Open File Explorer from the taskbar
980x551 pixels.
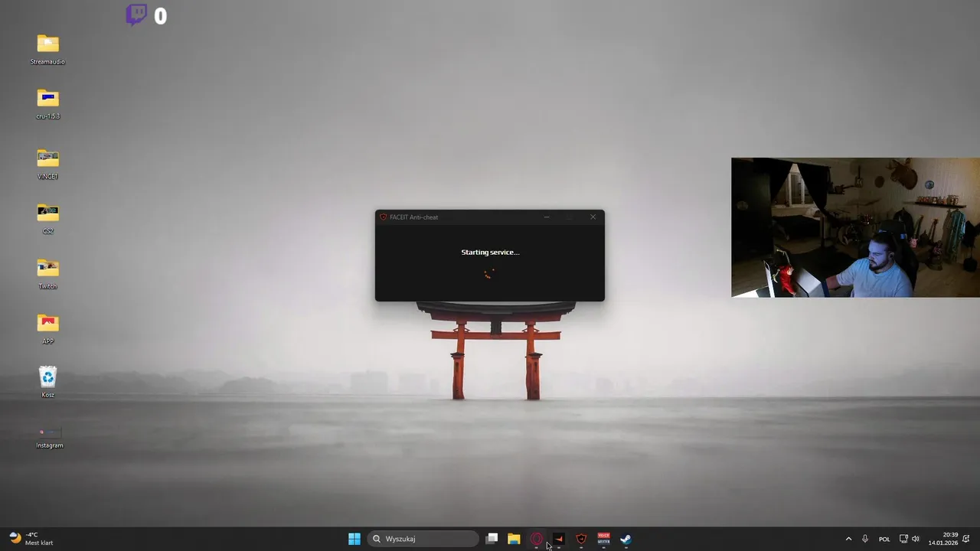[514, 539]
